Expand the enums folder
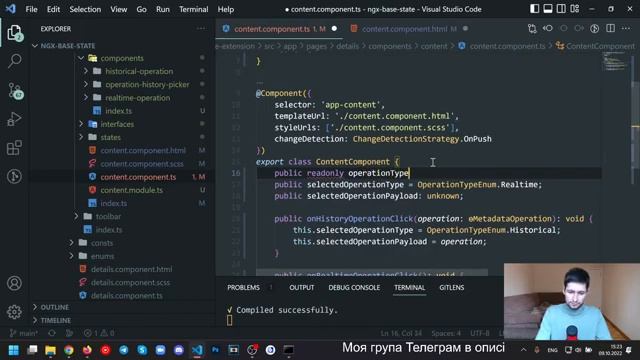 coord(71,256)
